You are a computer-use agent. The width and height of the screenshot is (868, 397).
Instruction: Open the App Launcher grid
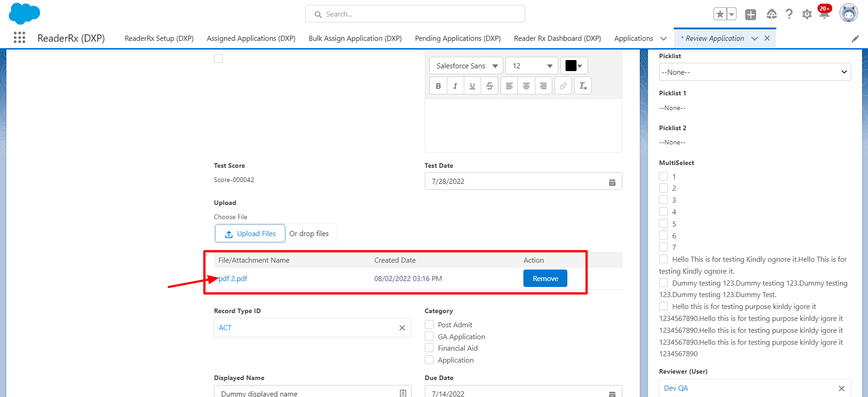coord(19,38)
